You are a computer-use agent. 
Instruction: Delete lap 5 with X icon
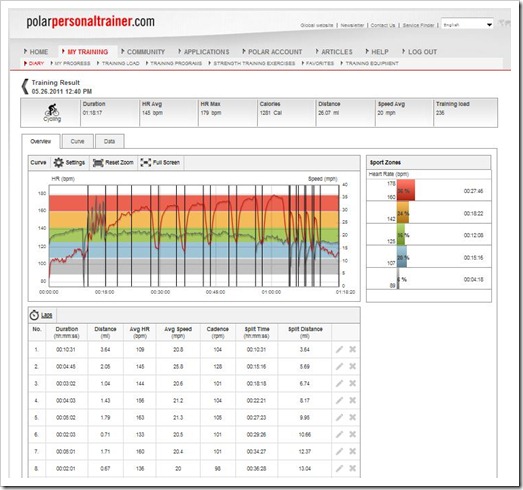click(x=352, y=417)
